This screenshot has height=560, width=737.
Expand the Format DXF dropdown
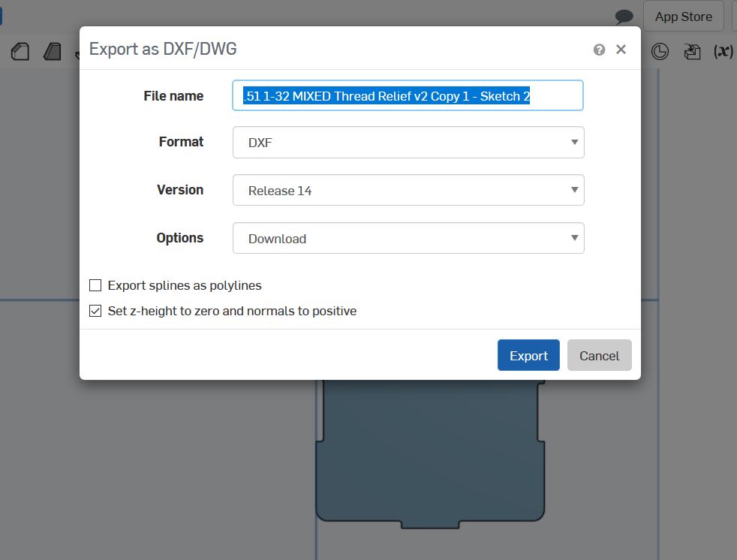click(x=408, y=142)
